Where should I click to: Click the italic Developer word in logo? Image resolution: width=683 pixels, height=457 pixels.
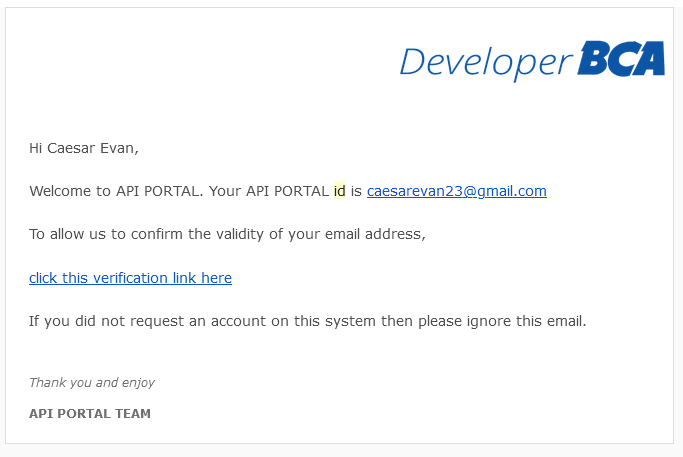[x=486, y=64]
